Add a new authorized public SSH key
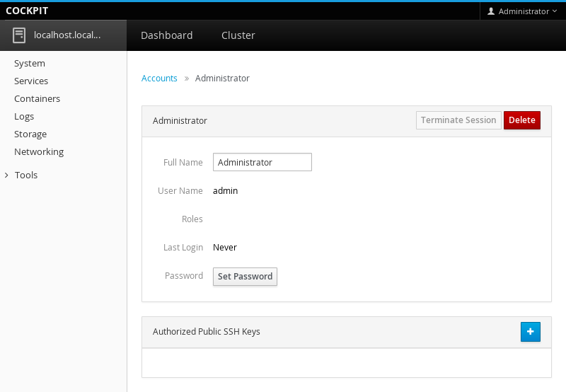 530,332
